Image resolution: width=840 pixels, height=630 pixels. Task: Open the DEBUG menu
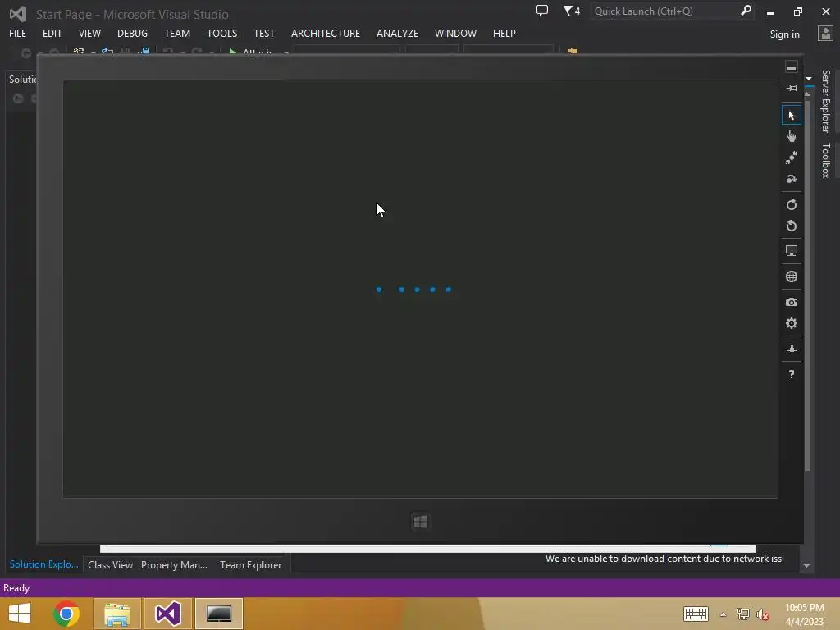click(x=132, y=33)
